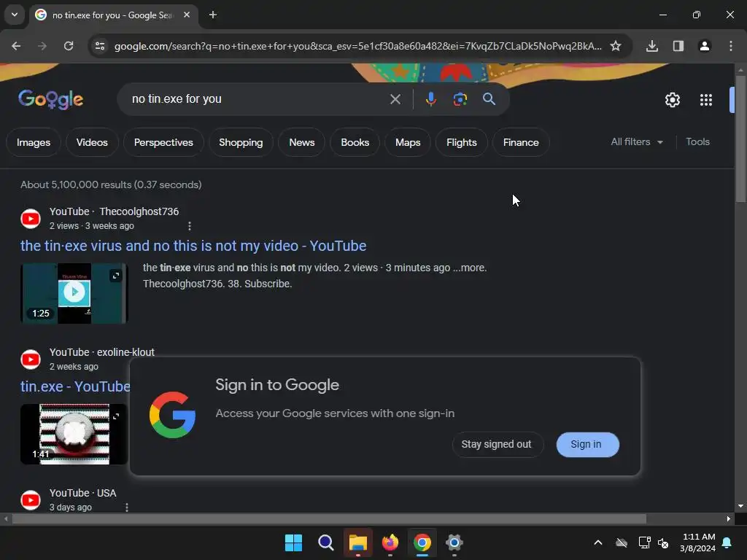View site information icon in address bar
This screenshot has width=747, height=560.
pos(100,46)
